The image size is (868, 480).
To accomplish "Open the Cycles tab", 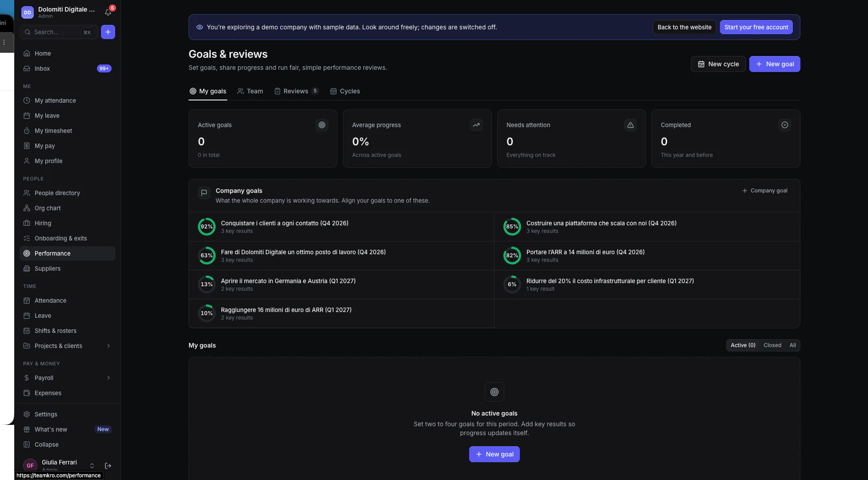I will (345, 91).
